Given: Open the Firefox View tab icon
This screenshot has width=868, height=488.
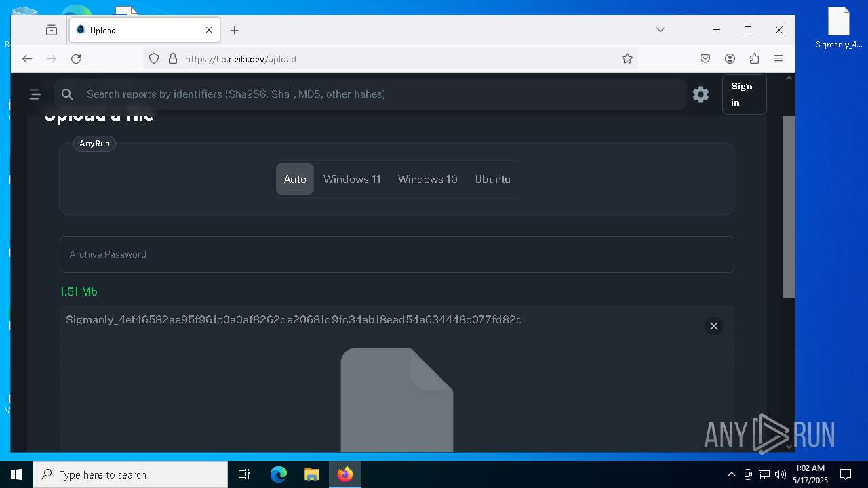Looking at the screenshot, I should pyautogui.click(x=52, y=30).
